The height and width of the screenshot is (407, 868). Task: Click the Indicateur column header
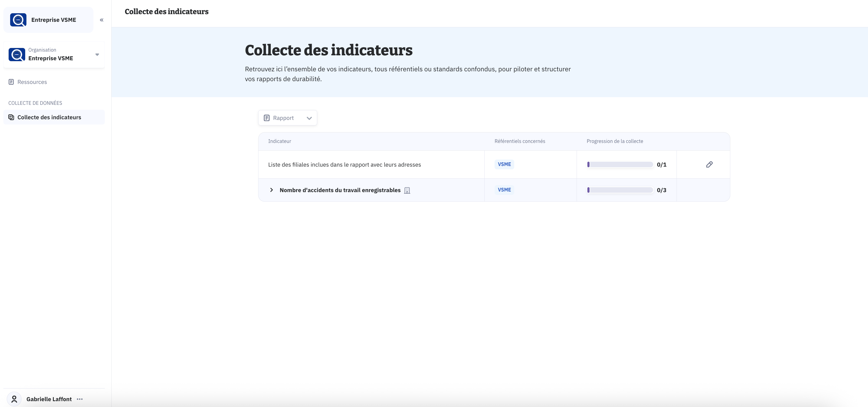[x=279, y=141]
